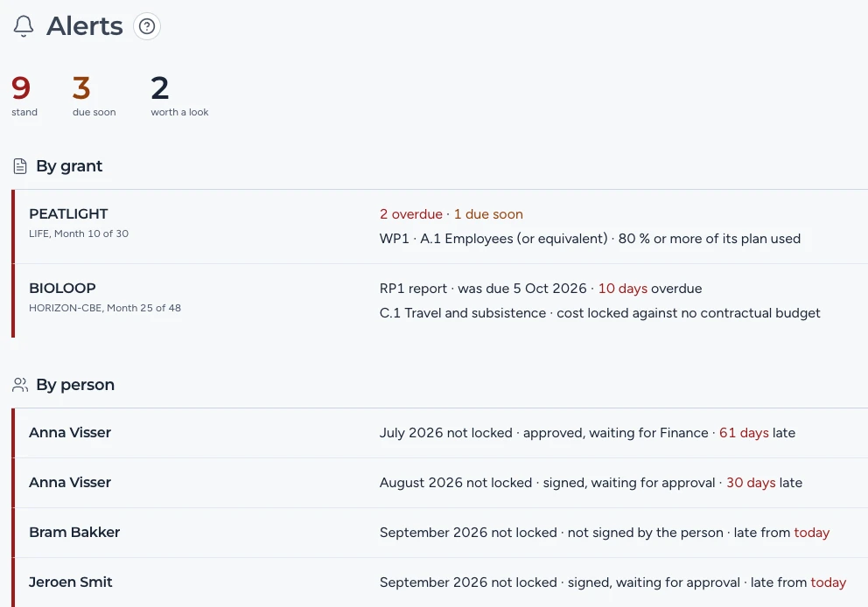Open Anna Visser's August 2026 row
868x607 pixels.
[439, 483]
